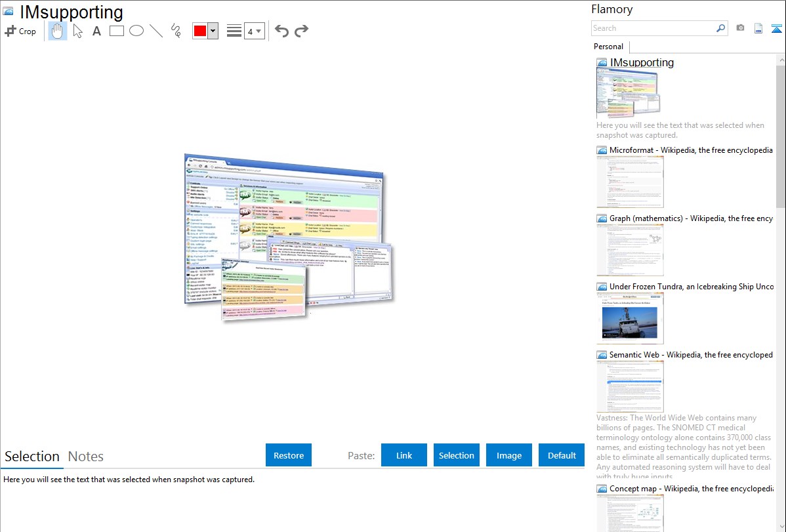The height and width of the screenshot is (532, 786).
Task: Open the Graph (mathematics) snapshot thumbnail
Action: 630,250
